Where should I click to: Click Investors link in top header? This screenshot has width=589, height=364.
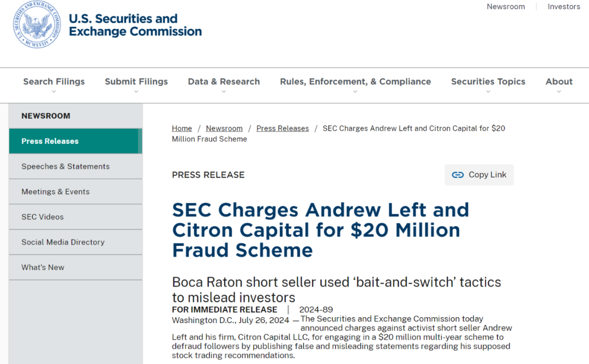(564, 7)
